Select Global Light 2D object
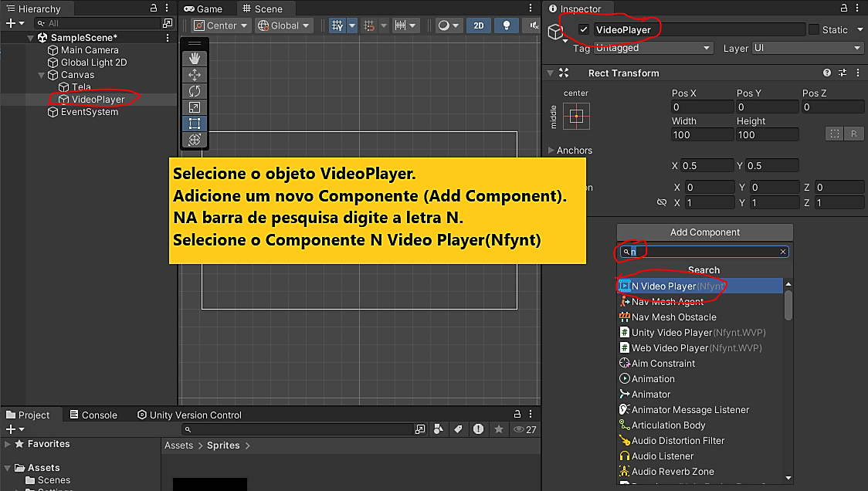Viewport: 868px width, 491px height. click(x=89, y=63)
